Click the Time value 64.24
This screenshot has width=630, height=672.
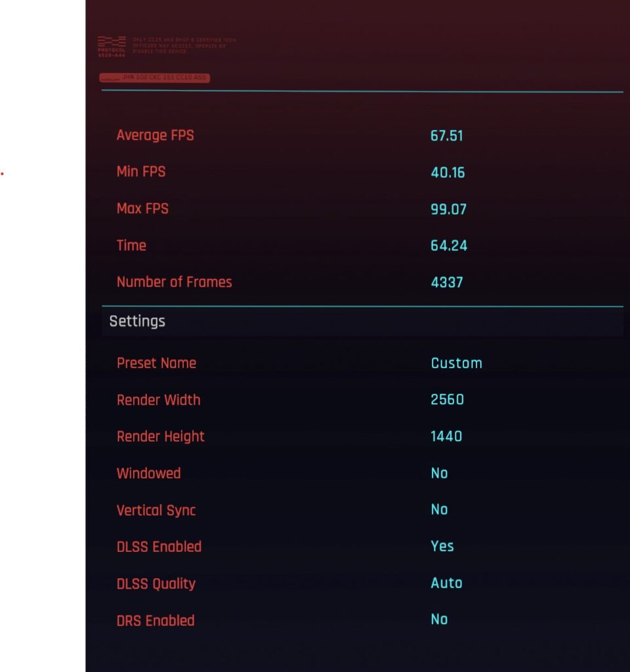449,246
